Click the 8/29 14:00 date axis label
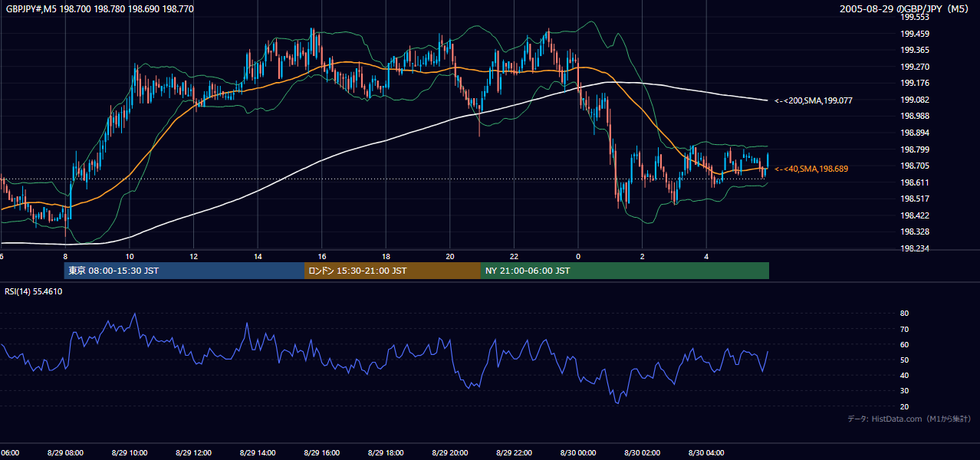 258,453
